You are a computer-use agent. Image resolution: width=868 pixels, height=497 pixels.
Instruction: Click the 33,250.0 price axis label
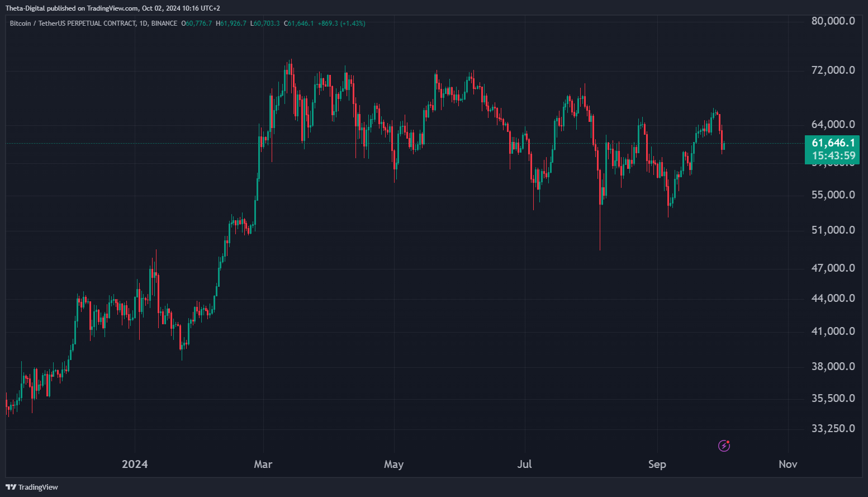833,429
